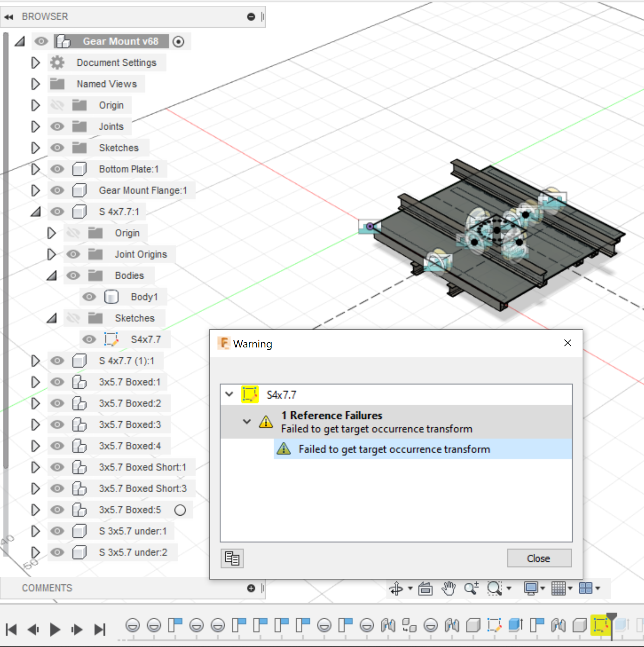
Task: Toggle visibility of Bottom Plate:1
Action: [x=57, y=169]
